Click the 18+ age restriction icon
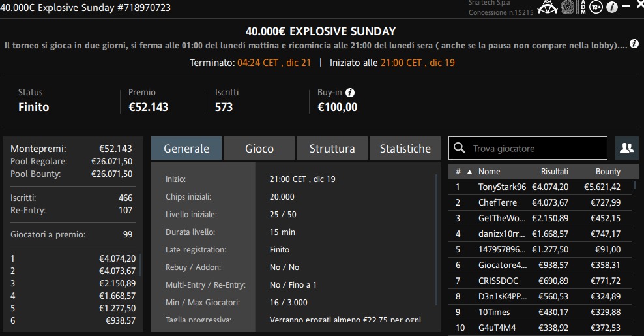The height and width of the screenshot is (336, 644). click(596, 7)
